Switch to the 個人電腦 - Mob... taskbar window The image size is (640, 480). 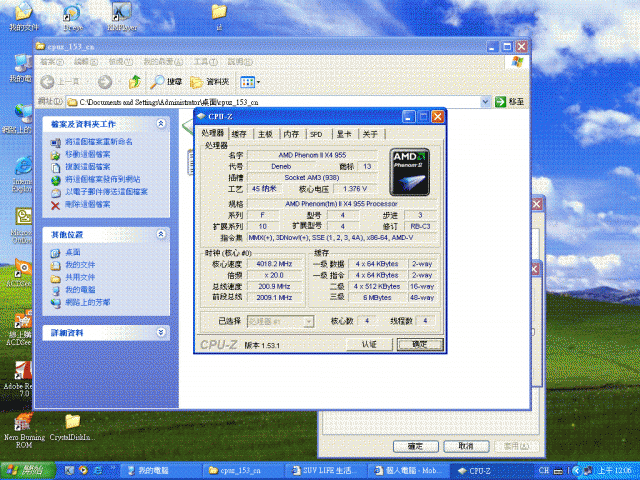(x=407, y=471)
